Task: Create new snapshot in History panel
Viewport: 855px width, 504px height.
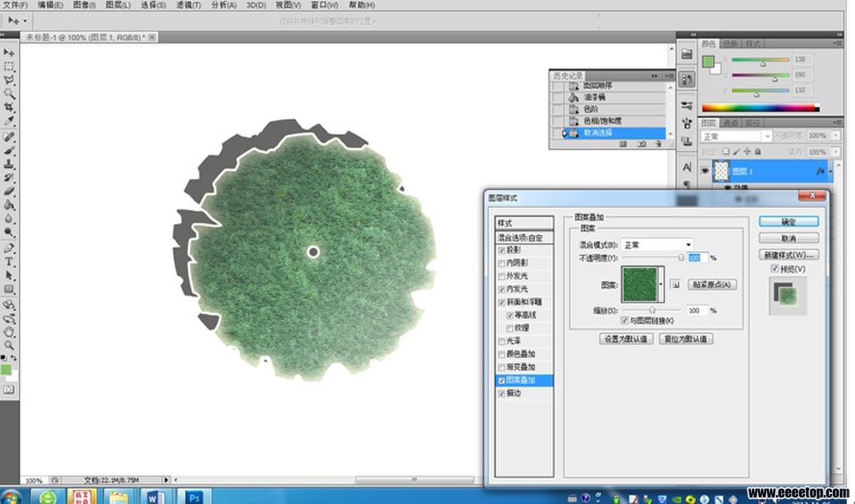Action: [x=642, y=144]
